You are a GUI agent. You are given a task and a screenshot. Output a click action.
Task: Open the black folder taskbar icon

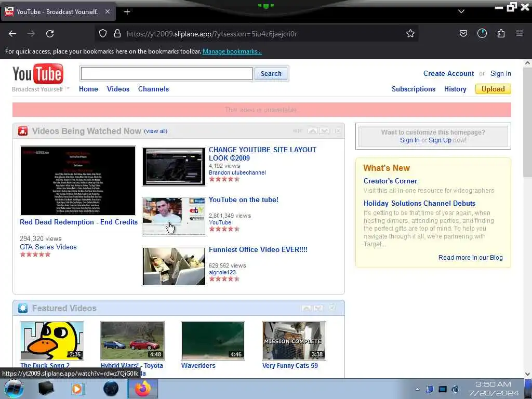[x=46, y=389]
